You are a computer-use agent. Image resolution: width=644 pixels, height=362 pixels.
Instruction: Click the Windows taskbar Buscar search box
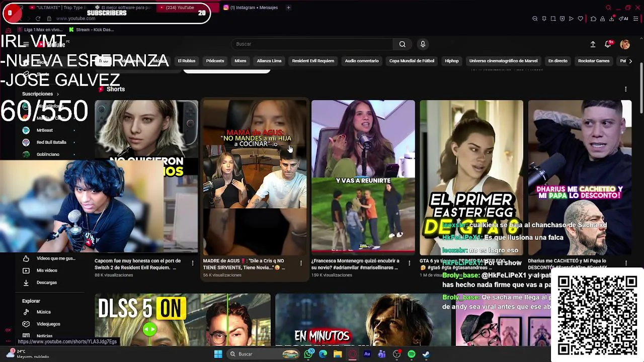click(264, 354)
